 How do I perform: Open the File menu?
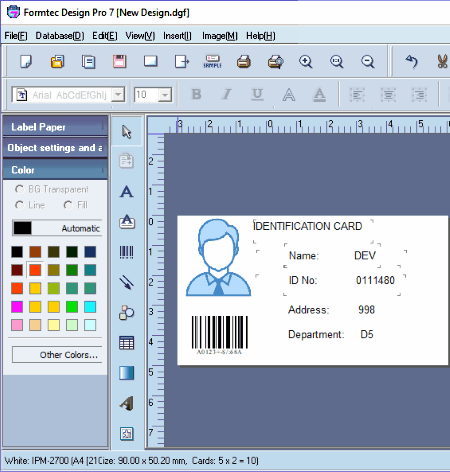pos(16,36)
